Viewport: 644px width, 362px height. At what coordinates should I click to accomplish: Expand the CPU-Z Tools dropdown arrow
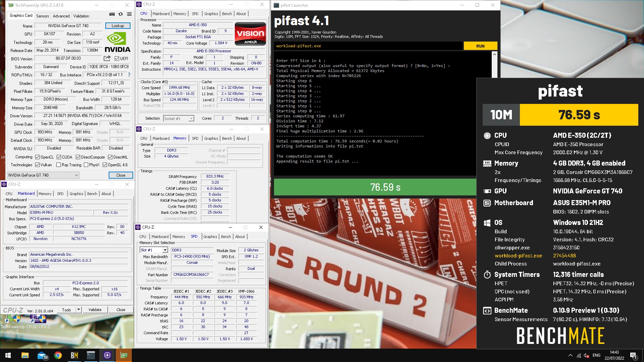(x=78, y=310)
